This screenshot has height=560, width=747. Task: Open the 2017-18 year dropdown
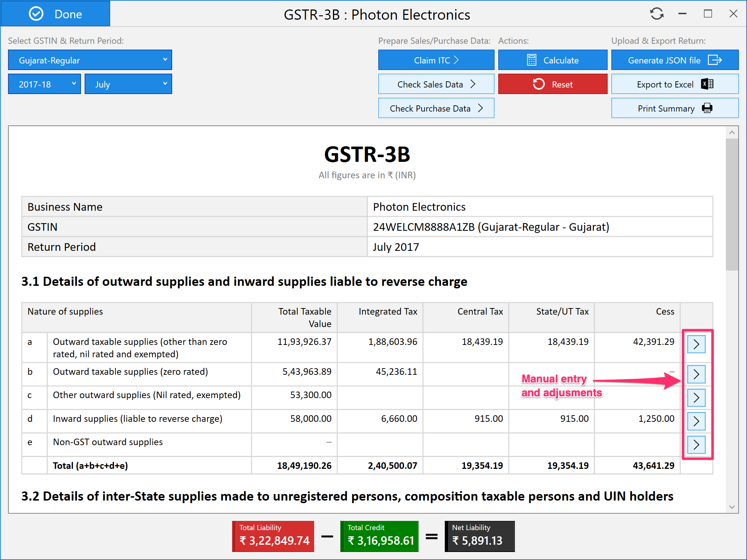[x=44, y=84]
